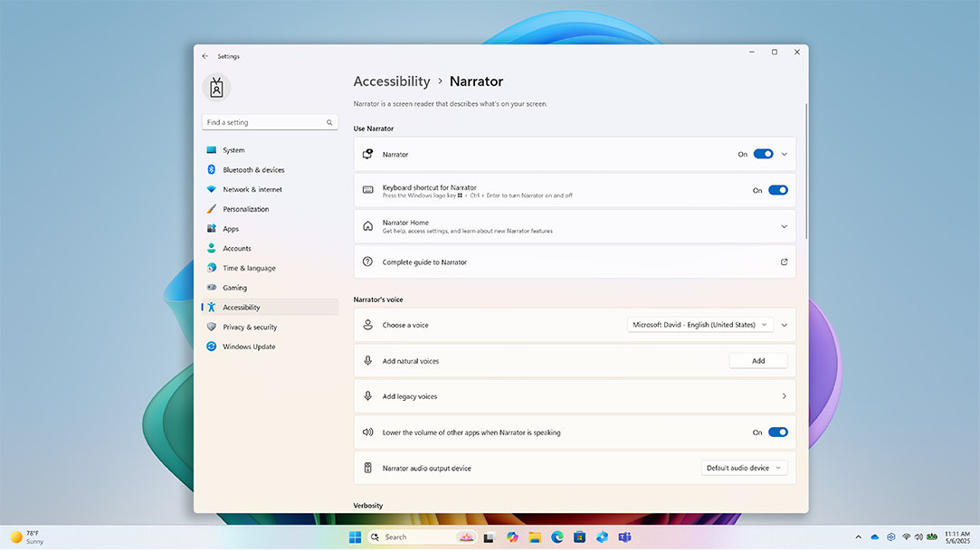Launch Microsoft Edge from the taskbar
This screenshot has height=551, width=980.
557,537
